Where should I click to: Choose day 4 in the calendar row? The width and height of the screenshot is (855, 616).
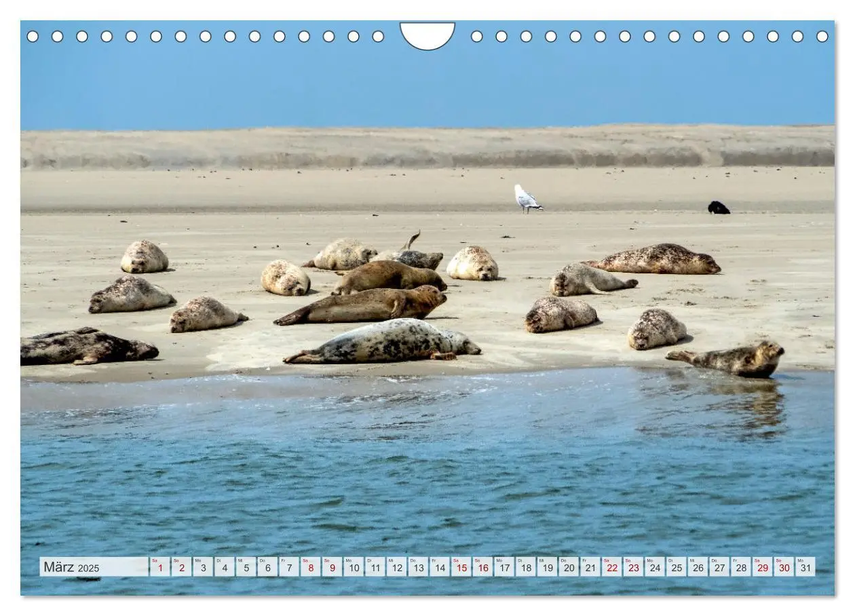224,567
